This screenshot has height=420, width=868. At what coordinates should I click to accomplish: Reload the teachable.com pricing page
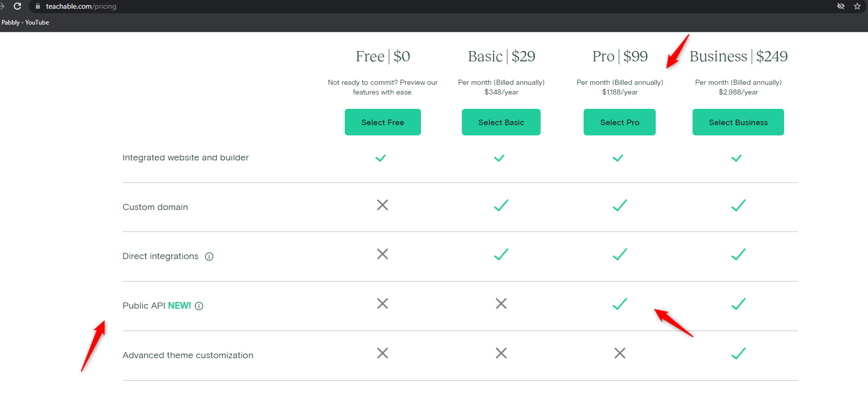(17, 6)
